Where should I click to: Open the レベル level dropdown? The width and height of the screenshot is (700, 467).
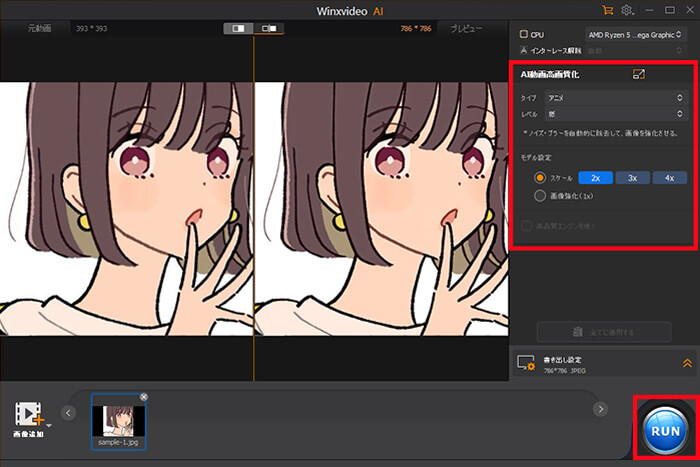tap(615, 114)
